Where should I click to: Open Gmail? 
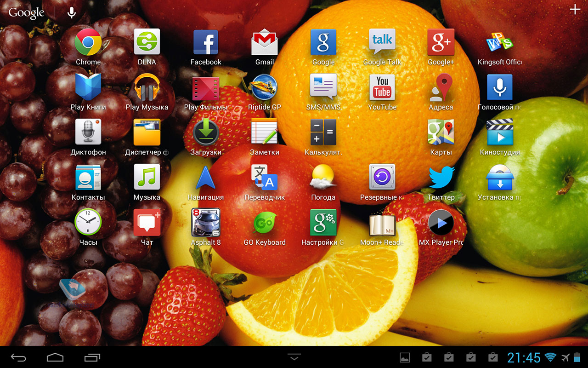tap(265, 42)
